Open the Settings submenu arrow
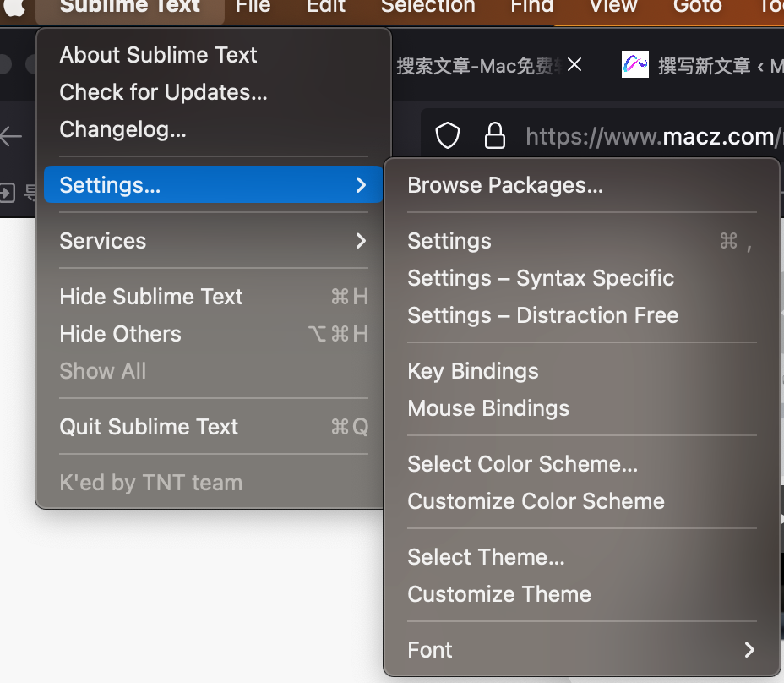Viewport: 784px width, 683px height. 361,184
